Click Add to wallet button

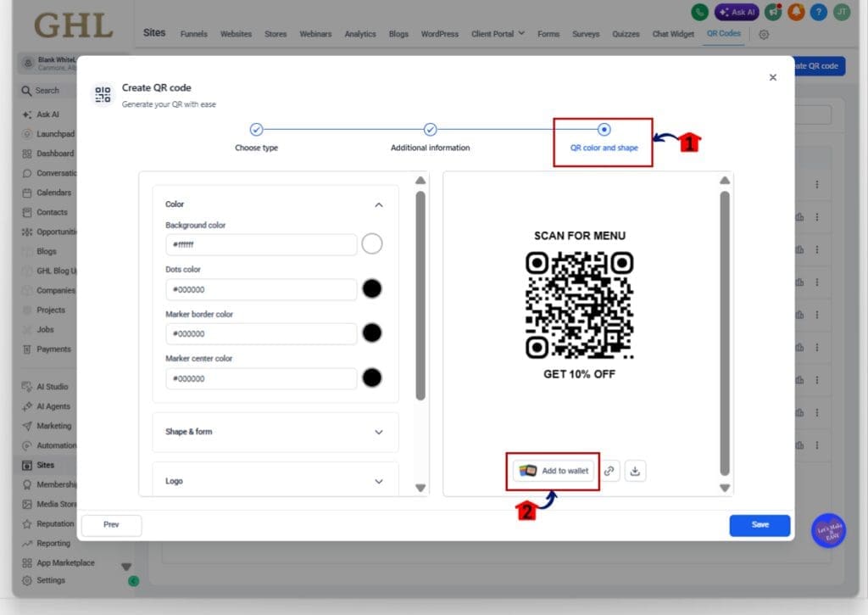coord(553,471)
